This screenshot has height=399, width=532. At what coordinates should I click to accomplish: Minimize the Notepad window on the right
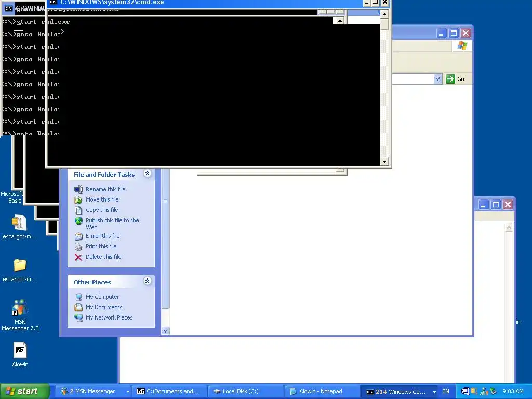tap(484, 205)
